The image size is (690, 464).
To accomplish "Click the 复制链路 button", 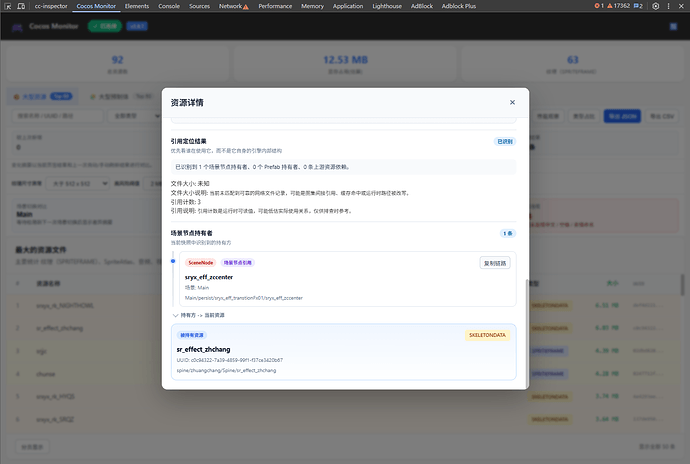I will coord(495,263).
